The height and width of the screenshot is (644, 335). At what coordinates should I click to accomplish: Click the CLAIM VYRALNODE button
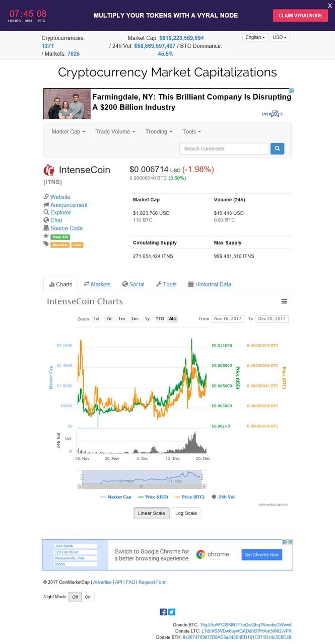pyautogui.click(x=300, y=16)
